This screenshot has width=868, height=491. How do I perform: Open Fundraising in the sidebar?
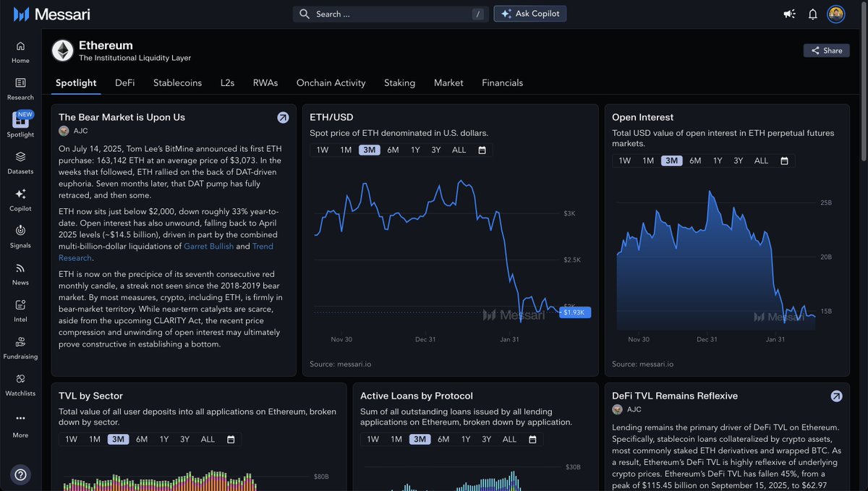pyautogui.click(x=20, y=348)
